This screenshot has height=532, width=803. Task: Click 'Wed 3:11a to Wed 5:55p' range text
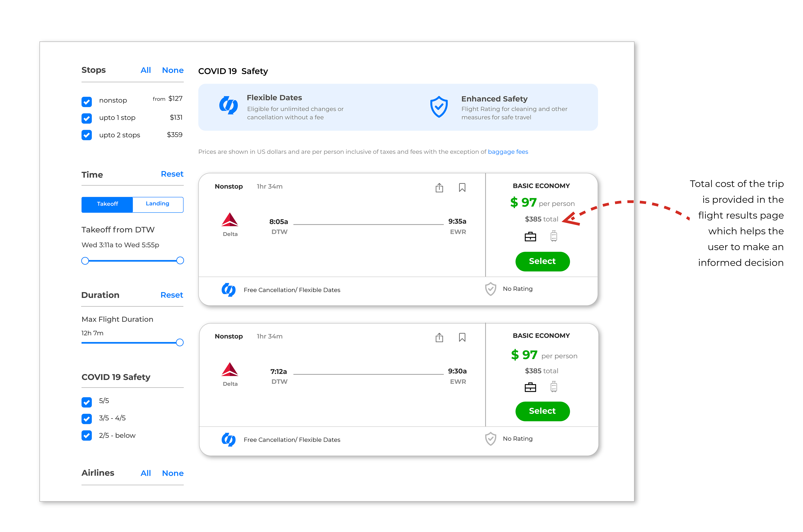click(x=120, y=245)
